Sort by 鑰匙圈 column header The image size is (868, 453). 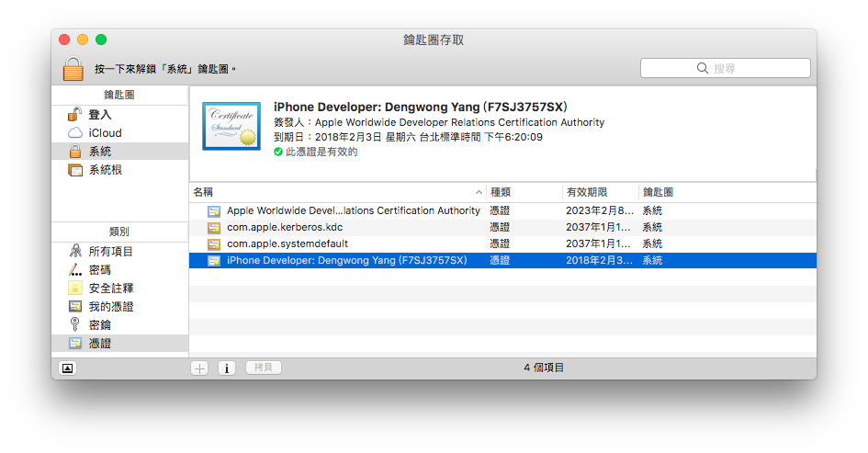click(727, 192)
